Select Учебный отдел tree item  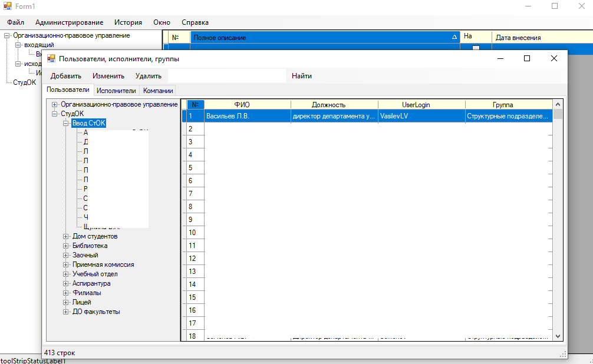click(95, 274)
